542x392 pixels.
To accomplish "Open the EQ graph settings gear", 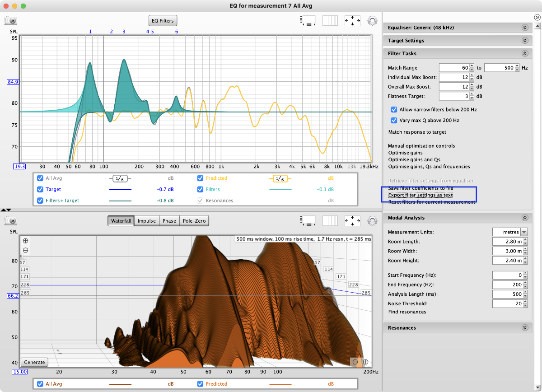I will coord(372,20).
